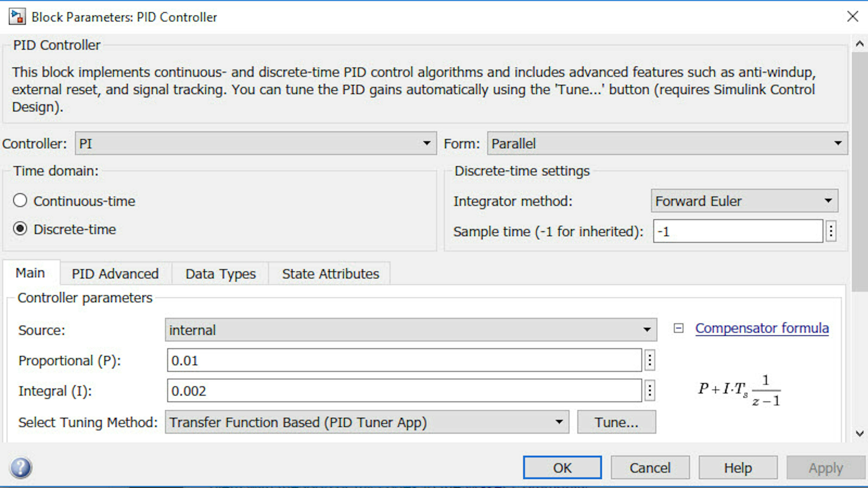Open Integral field's three-dot options button
The image size is (868, 488).
650,391
